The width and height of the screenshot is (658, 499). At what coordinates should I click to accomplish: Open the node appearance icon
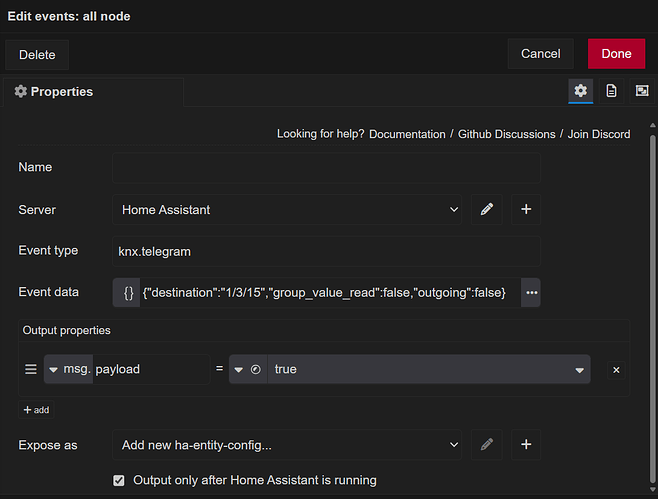pos(641,91)
